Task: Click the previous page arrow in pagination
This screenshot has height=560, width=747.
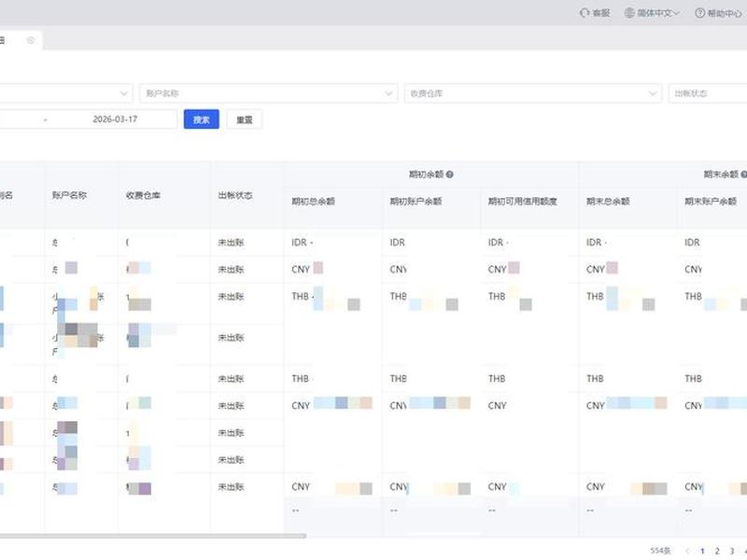Action: 687,551
